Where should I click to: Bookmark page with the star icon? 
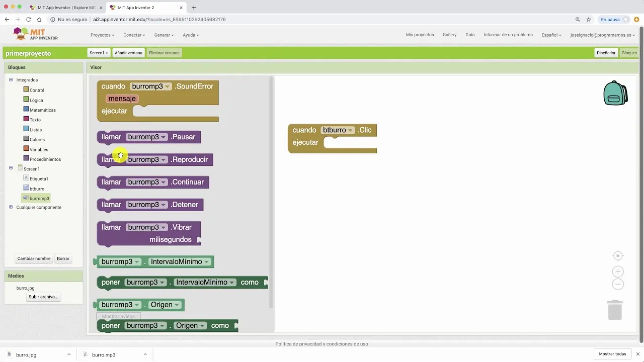click(x=589, y=20)
